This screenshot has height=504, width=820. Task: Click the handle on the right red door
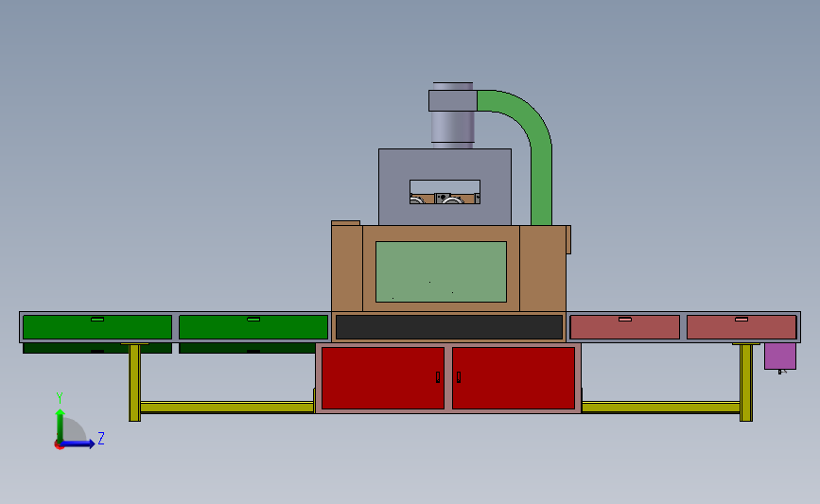(x=459, y=377)
